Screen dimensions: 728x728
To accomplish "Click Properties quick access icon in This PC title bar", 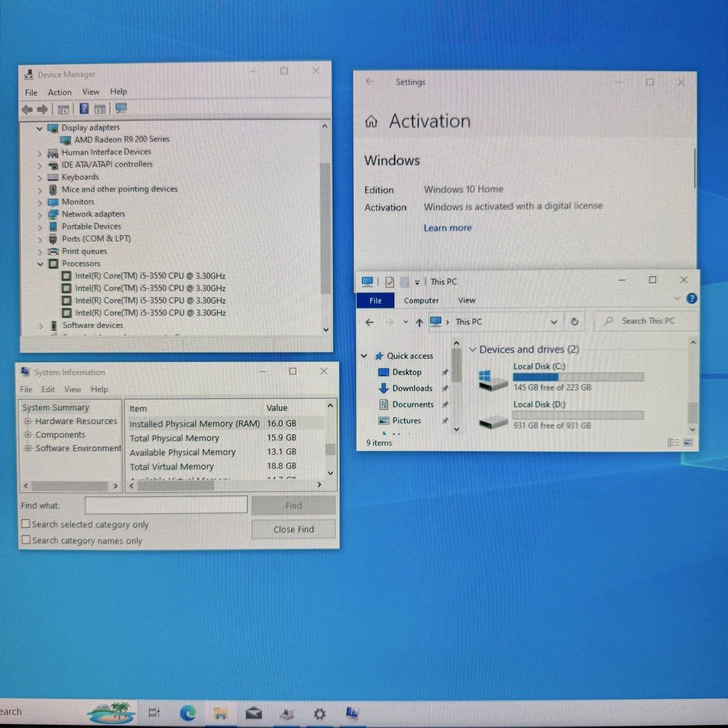I will [x=390, y=282].
